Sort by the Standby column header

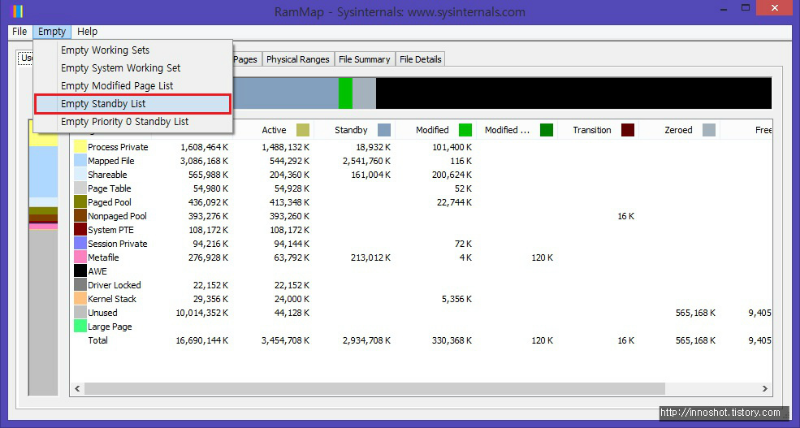tap(351, 130)
